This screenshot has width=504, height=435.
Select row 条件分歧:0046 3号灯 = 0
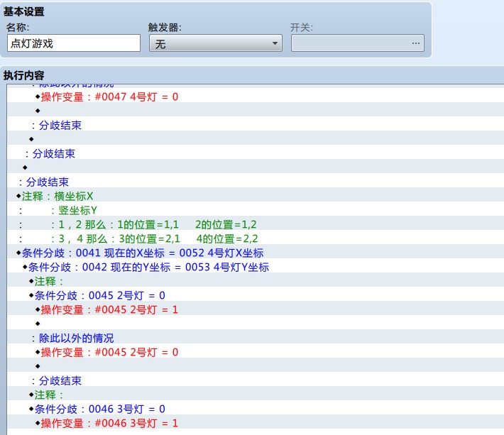256,409
